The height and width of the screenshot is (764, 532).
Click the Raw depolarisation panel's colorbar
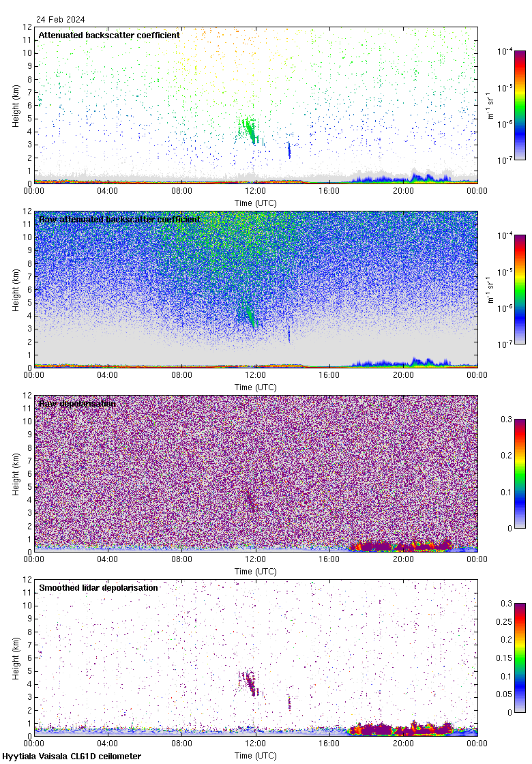point(520,473)
